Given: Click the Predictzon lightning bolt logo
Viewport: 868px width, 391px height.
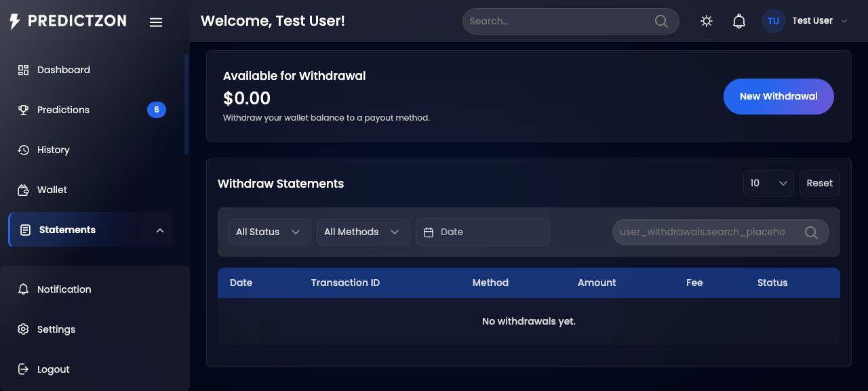Looking at the screenshot, I should point(15,22).
